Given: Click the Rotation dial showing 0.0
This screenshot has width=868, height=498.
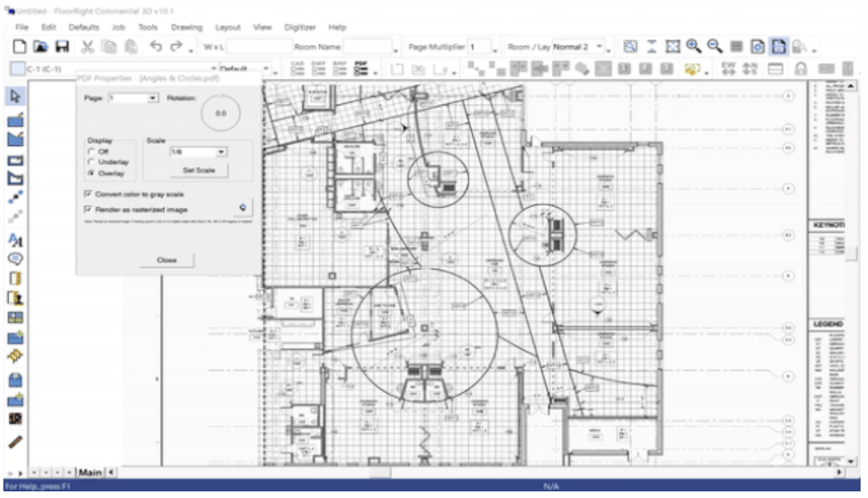Looking at the screenshot, I should [x=220, y=113].
